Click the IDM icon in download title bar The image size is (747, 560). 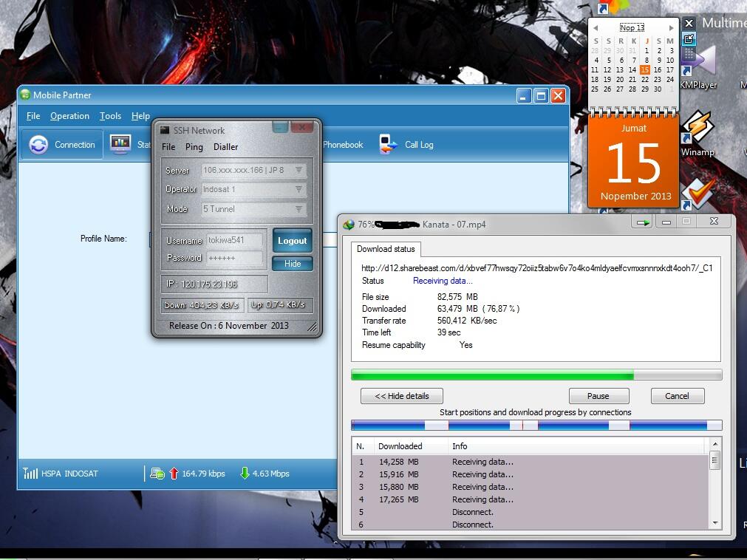[349, 224]
